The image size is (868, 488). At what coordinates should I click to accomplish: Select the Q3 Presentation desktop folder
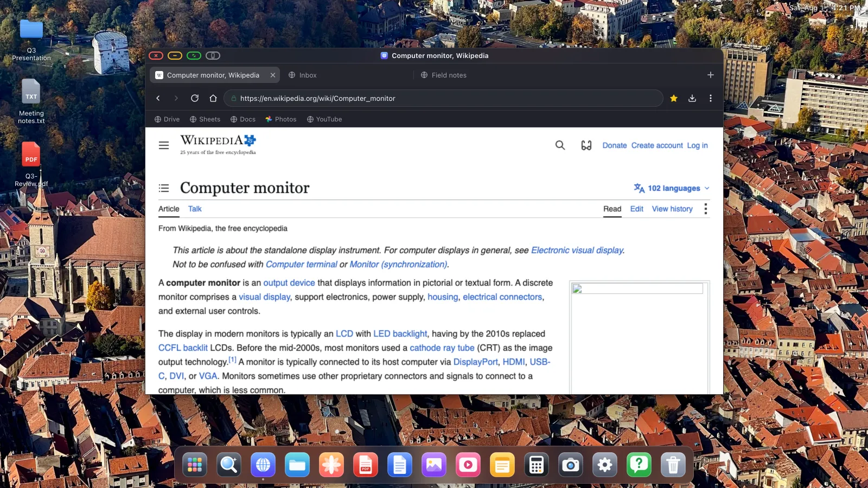click(31, 40)
